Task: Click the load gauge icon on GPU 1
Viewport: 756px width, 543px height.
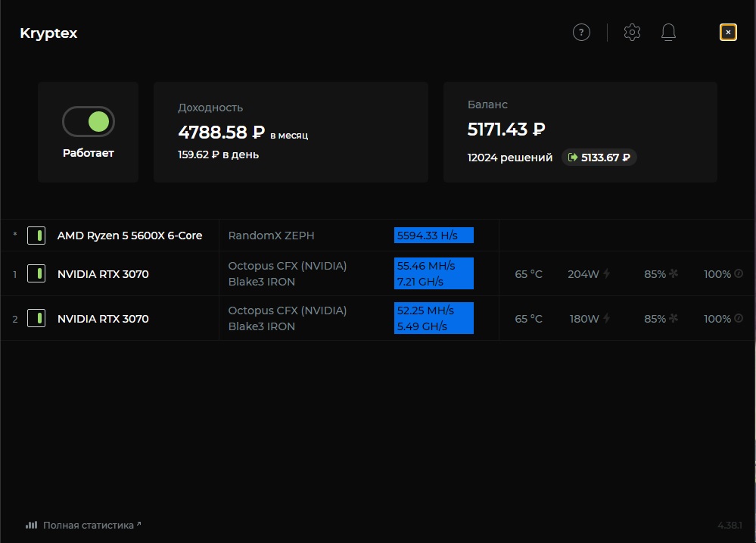Action: click(739, 274)
